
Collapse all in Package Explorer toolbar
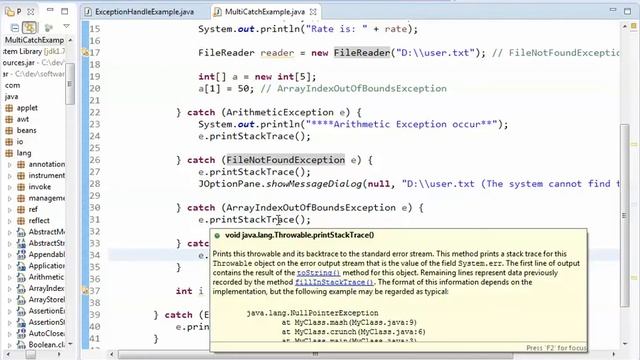pos(15,28)
